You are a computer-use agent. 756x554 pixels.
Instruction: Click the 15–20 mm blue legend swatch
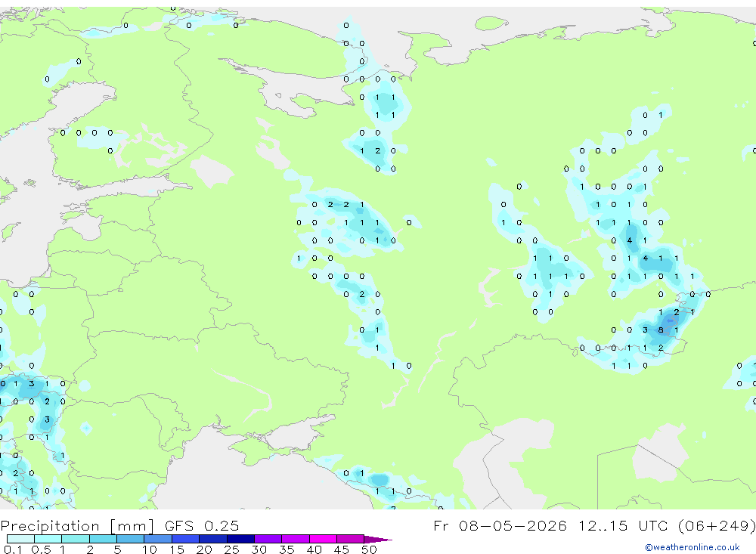point(186,539)
